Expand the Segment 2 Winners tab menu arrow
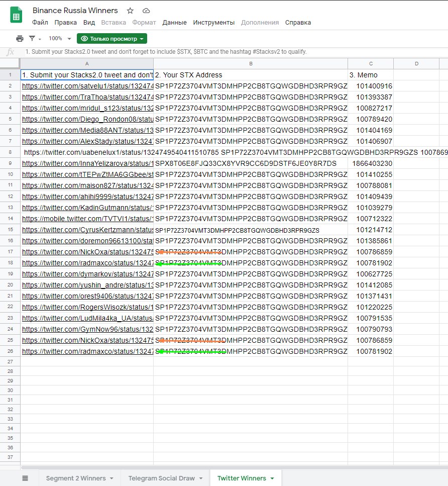 pos(111,478)
